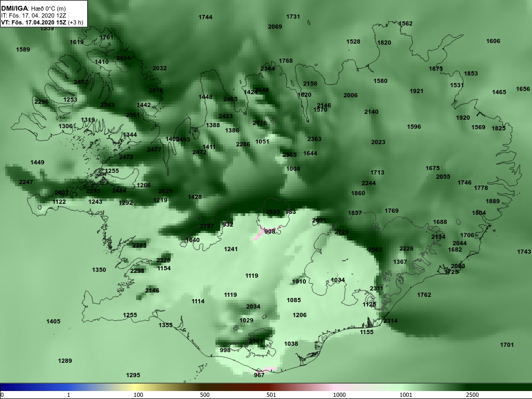
Task: Click the map value 1889
Action: pyautogui.click(x=492, y=201)
